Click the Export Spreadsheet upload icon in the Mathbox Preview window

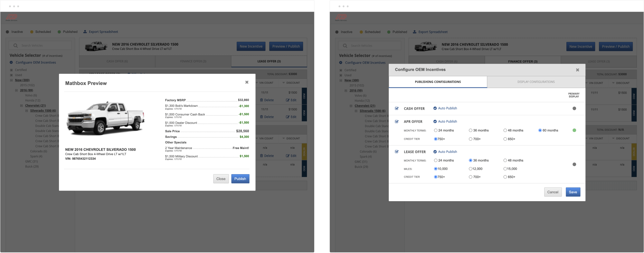[85, 32]
